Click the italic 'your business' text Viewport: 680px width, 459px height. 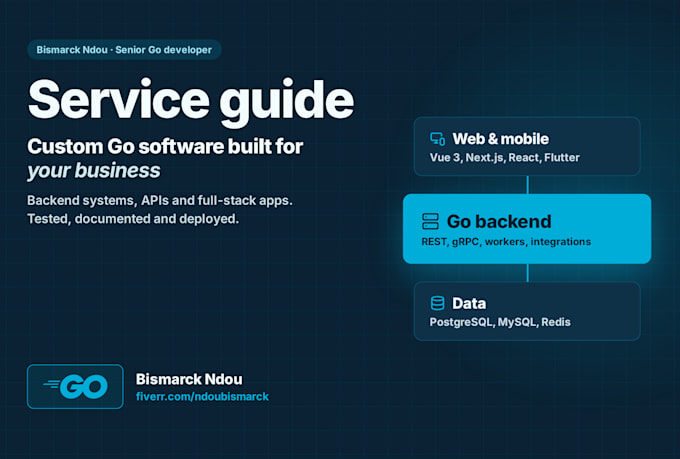94,170
